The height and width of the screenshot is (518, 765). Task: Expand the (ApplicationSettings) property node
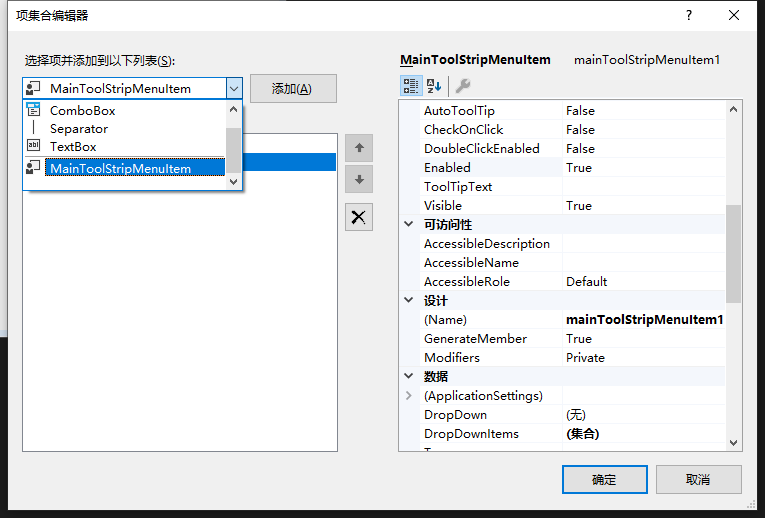coord(409,396)
